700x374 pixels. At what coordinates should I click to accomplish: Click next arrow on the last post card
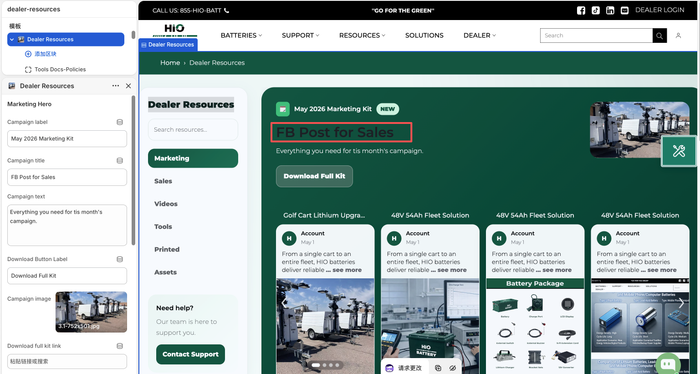coord(681,303)
